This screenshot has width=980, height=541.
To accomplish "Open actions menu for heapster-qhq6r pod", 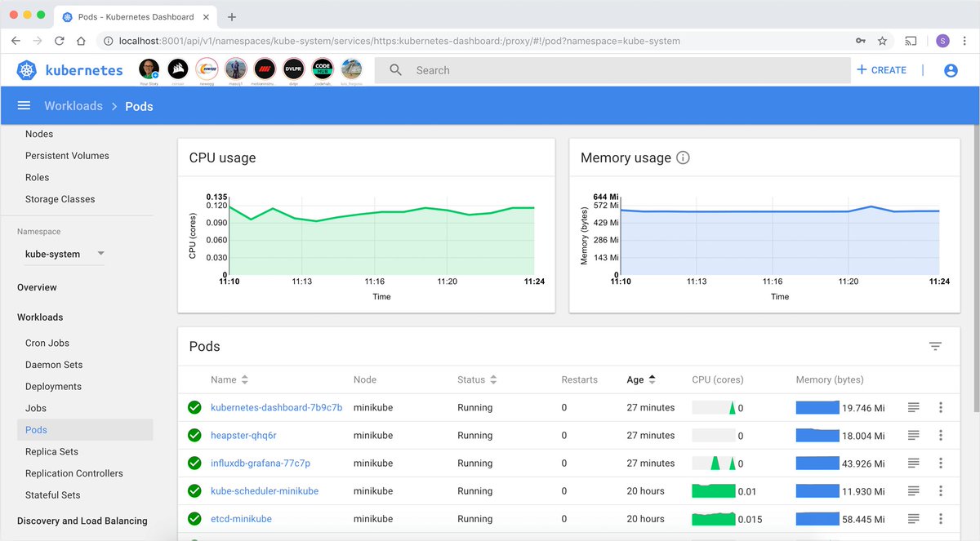I will click(941, 435).
